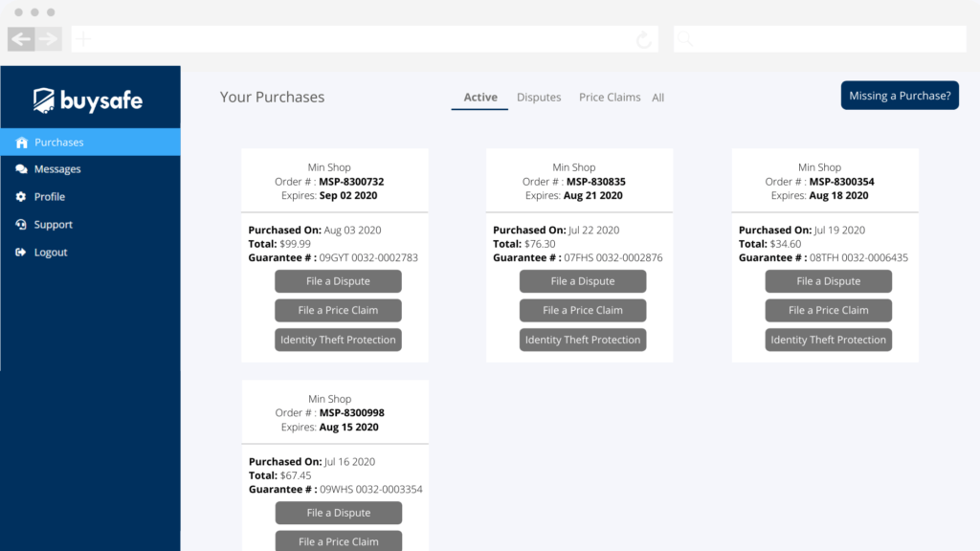File a Price Claim for order MSP-8300732

coord(338,311)
